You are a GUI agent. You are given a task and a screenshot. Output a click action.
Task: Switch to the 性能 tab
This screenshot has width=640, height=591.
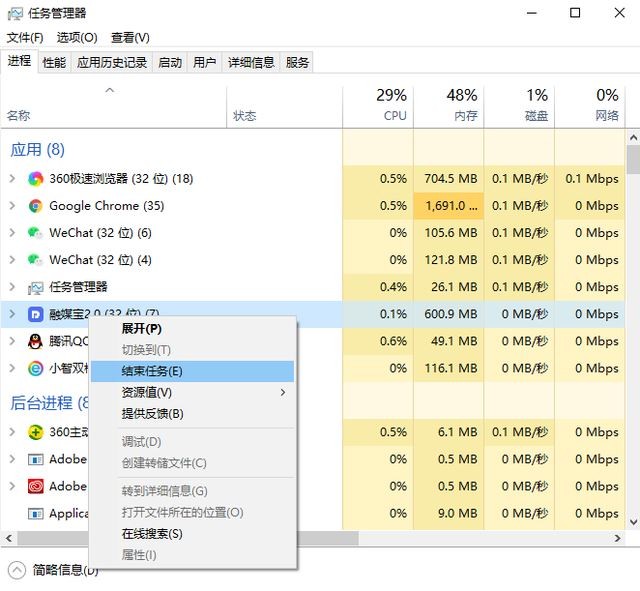pyautogui.click(x=54, y=62)
